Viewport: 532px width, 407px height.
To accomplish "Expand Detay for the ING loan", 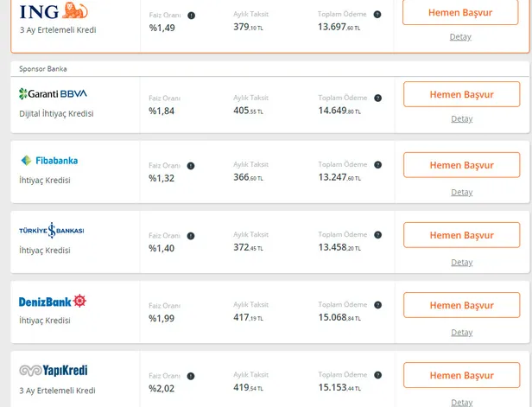I will [x=461, y=36].
